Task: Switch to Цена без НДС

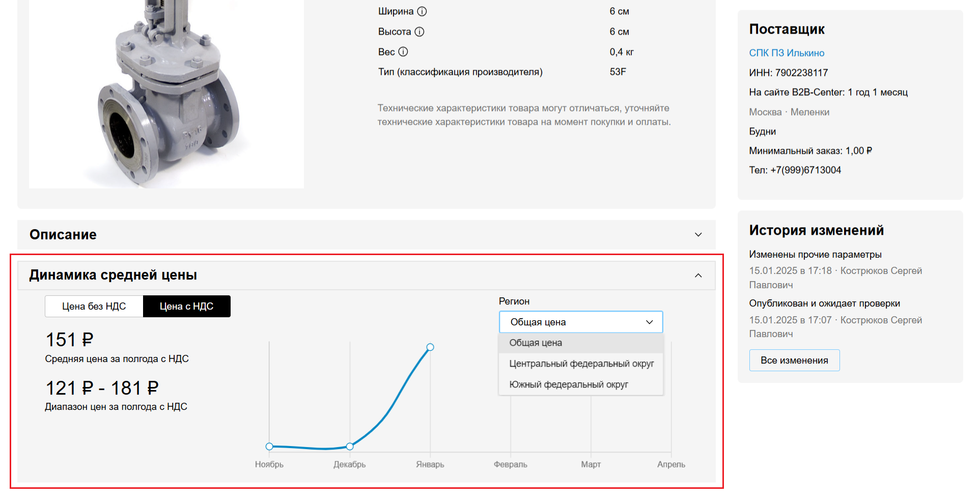Action: [94, 307]
